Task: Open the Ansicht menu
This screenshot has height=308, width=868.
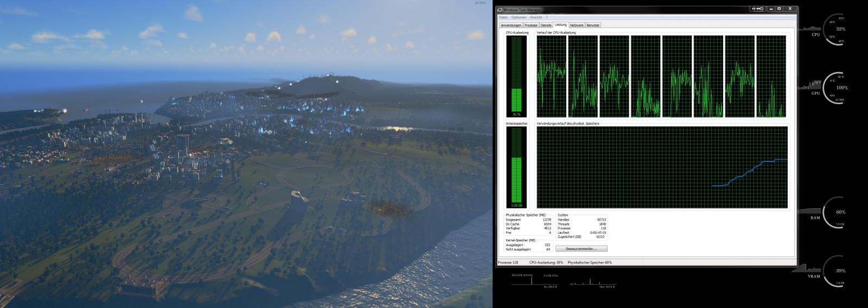Action: pyautogui.click(x=536, y=17)
